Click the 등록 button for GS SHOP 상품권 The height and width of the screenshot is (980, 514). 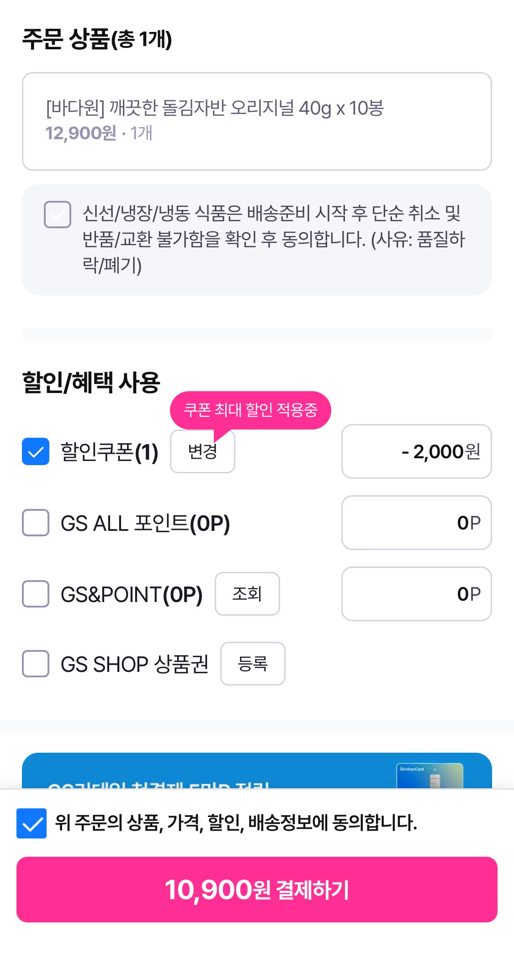[253, 664]
